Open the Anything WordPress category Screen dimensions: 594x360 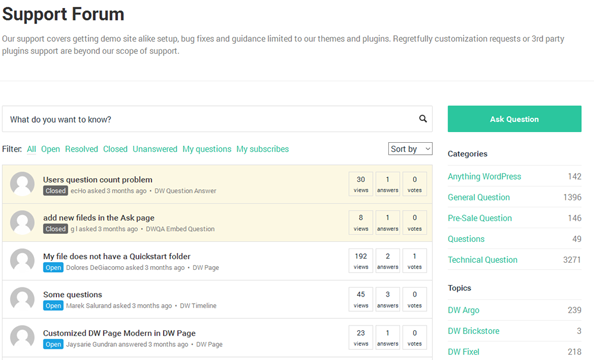click(485, 177)
